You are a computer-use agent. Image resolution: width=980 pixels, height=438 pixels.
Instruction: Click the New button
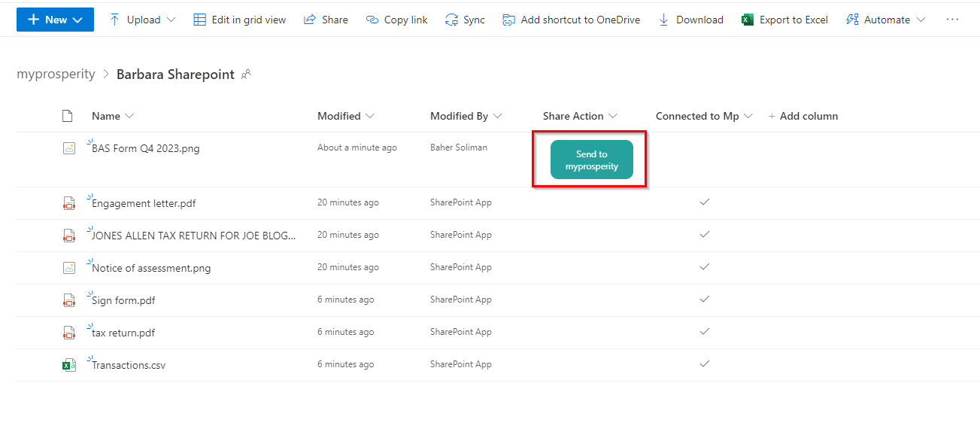(x=55, y=20)
